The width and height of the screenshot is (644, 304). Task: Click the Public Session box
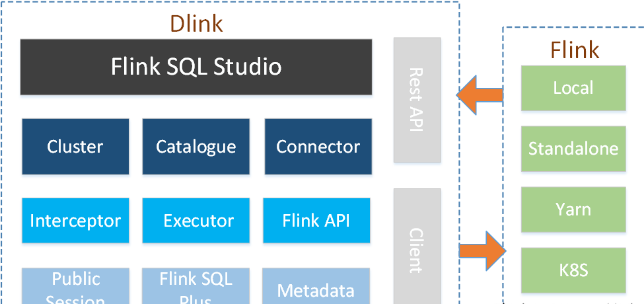click(75, 286)
